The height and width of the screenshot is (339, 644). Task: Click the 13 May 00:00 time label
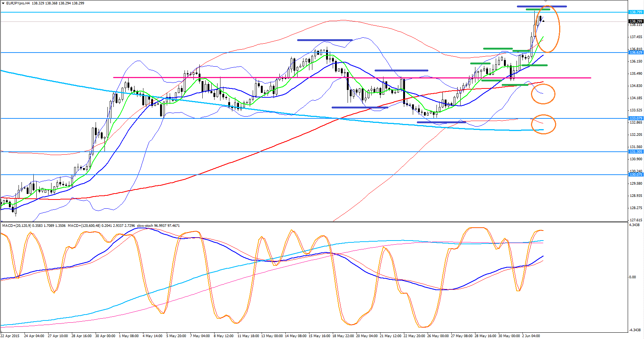272,336
